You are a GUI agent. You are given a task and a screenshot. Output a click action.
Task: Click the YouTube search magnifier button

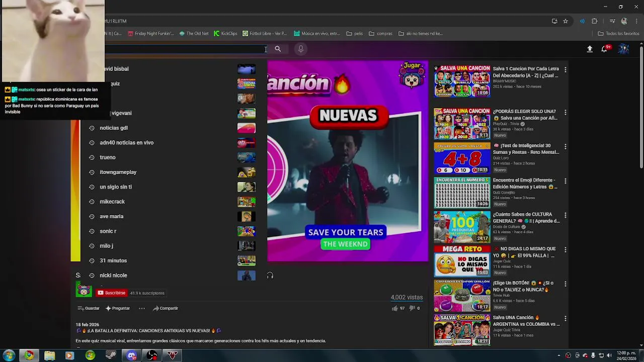(278, 49)
